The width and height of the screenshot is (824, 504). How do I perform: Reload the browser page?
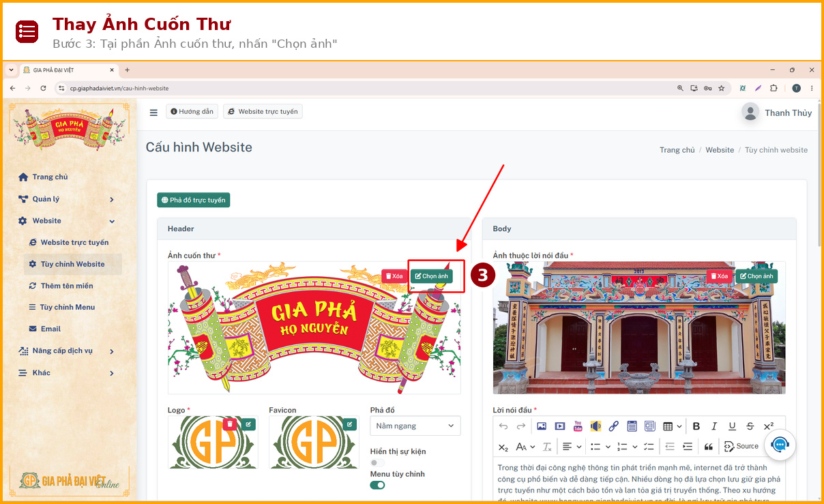pos(44,88)
